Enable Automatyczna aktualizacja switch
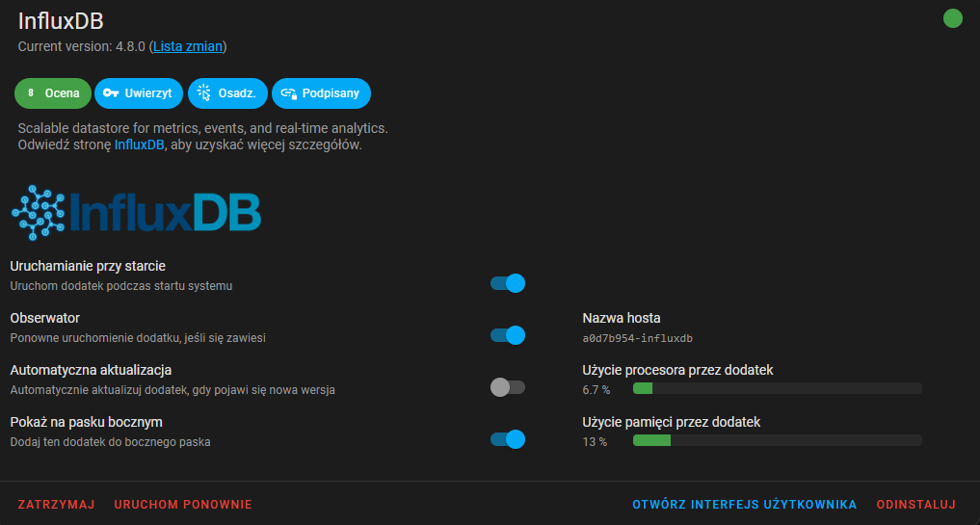The width and height of the screenshot is (980, 525). 508,387
